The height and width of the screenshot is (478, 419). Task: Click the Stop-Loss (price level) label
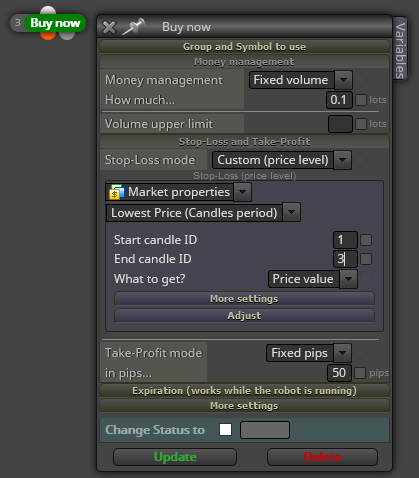pos(245,176)
